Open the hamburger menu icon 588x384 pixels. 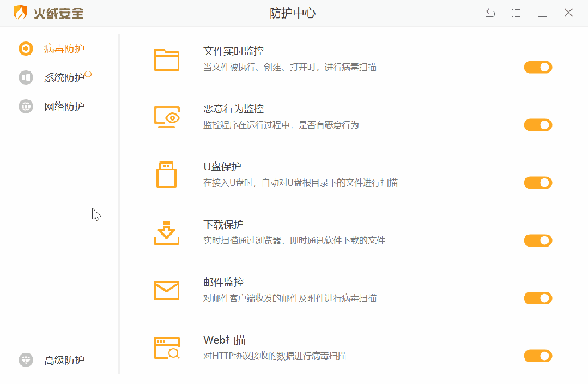[x=517, y=13]
